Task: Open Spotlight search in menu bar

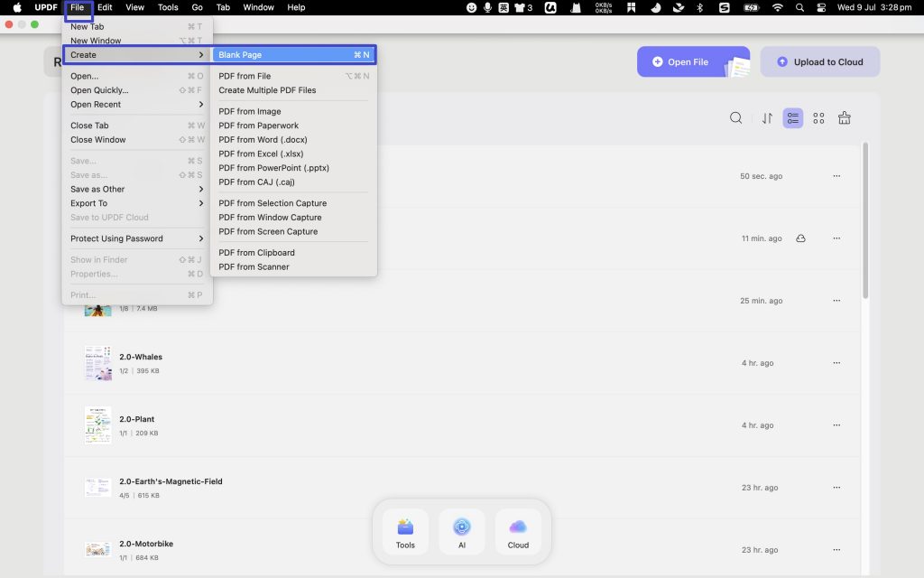Action: tap(799, 7)
